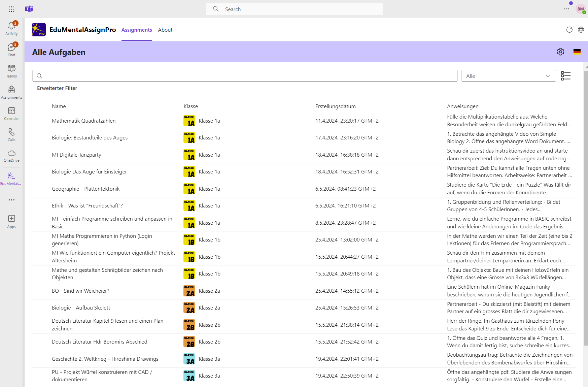Click the date 11.4.2024, 23:20:17 GTM+2
This screenshot has height=387, width=588.
[x=347, y=121]
